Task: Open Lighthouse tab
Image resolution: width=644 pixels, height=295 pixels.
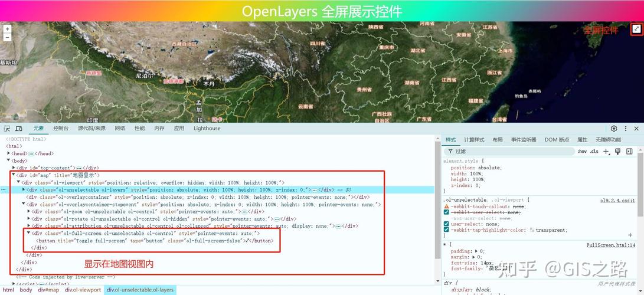Action: tap(207, 129)
